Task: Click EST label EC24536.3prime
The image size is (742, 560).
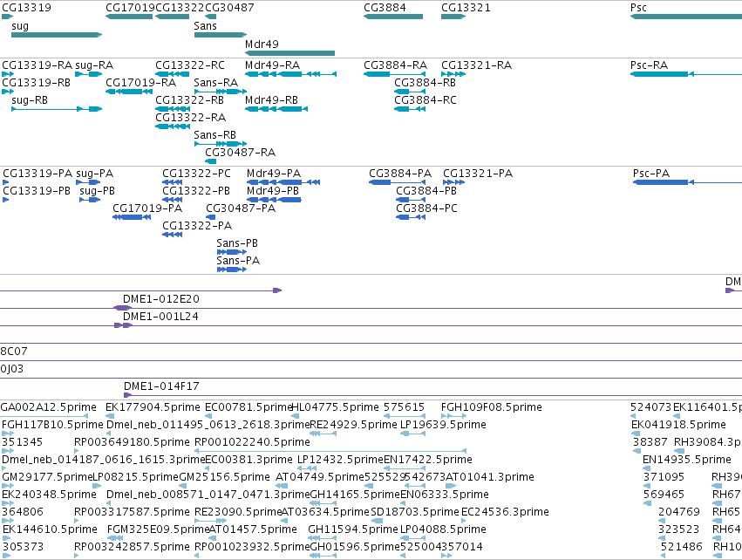Action: (505, 512)
